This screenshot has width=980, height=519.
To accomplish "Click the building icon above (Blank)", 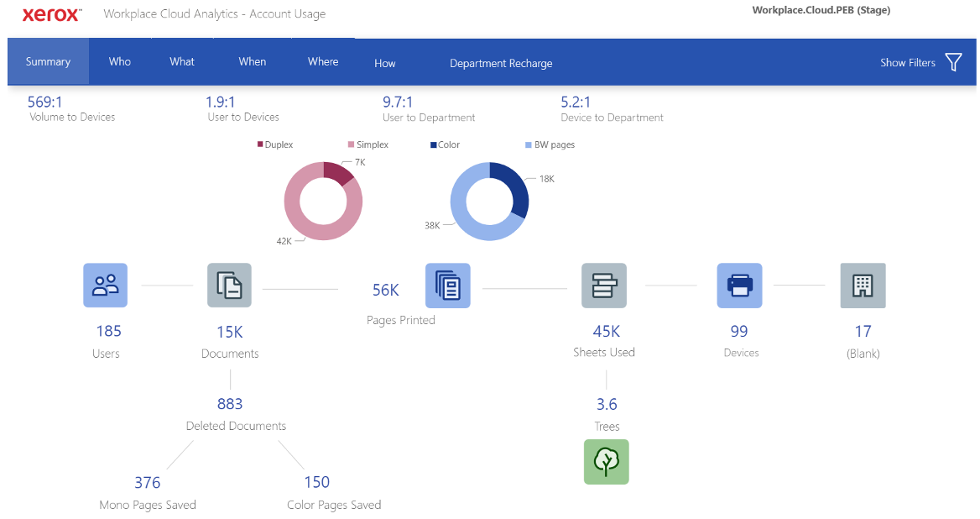I will (x=863, y=286).
